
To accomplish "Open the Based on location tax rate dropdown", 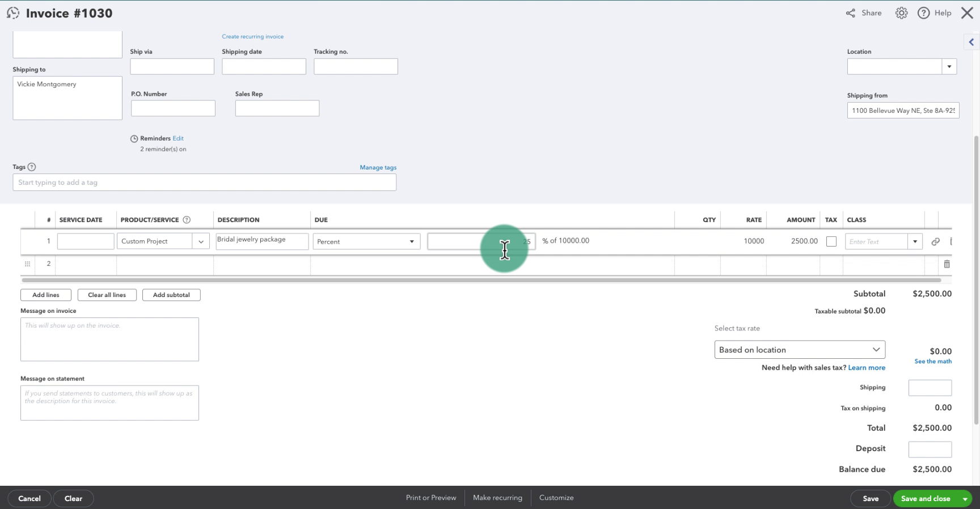I will point(800,350).
